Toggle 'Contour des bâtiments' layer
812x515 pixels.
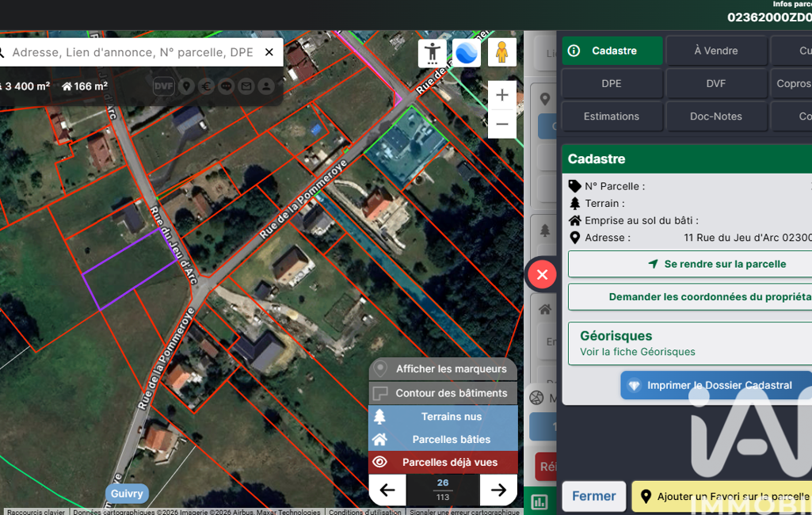(x=442, y=393)
